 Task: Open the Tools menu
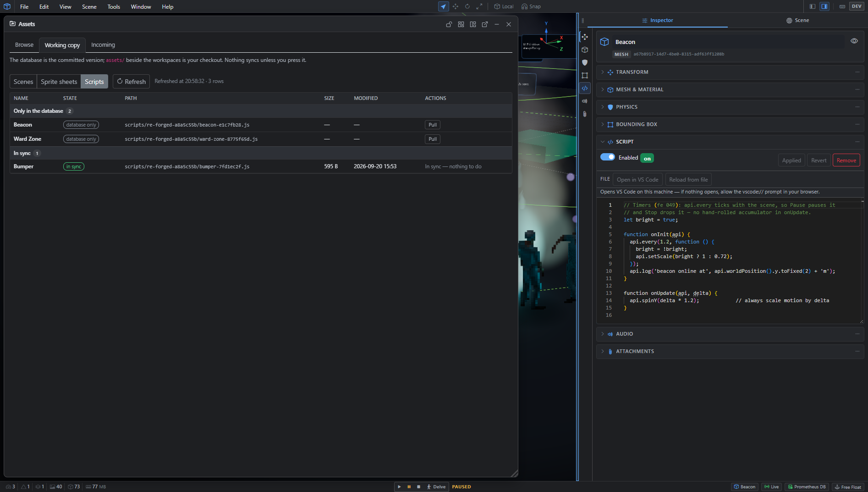(x=114, y=6)
